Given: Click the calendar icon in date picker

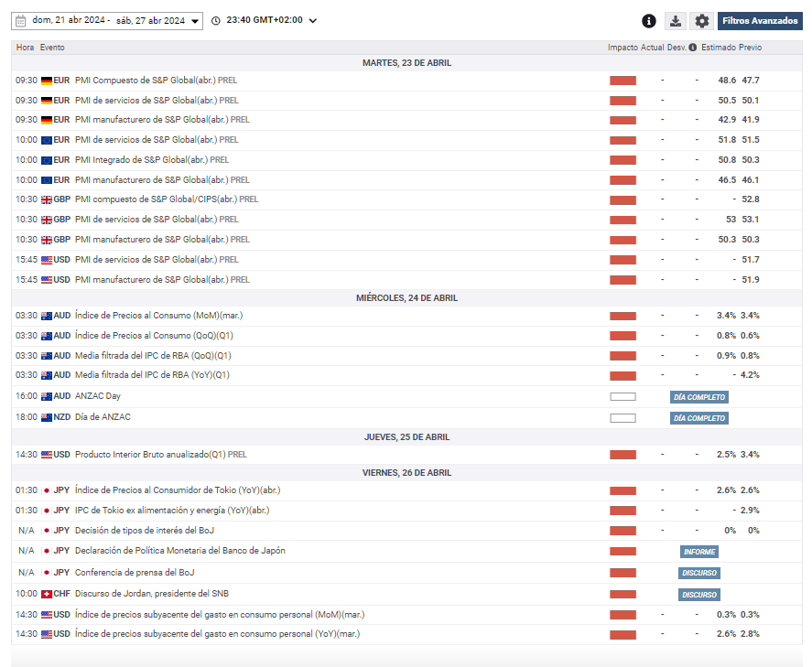Looking at the screenshot, I should point(20,20).
